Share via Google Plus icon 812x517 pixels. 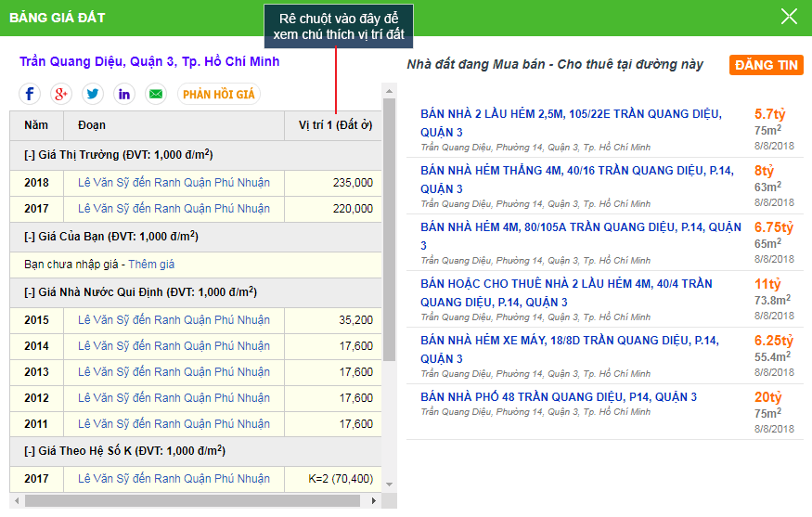click(x=61, y=94)
